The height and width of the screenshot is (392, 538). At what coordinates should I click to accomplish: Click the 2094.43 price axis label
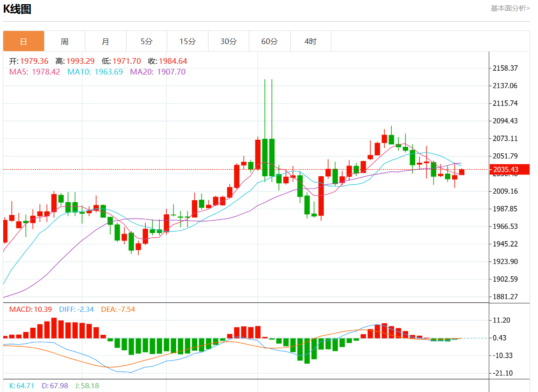[505, 121]
